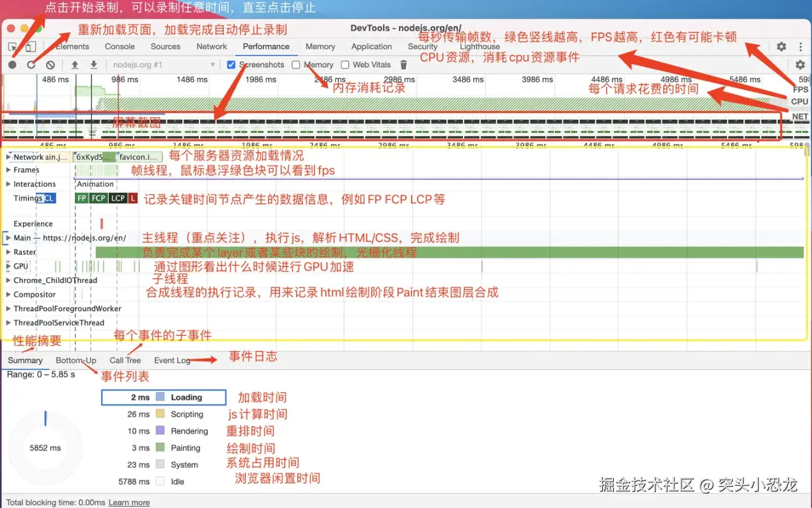Clear the recording with the clear icon
The width and height of the screenshot is (812, 508).
tap(50, 65)
